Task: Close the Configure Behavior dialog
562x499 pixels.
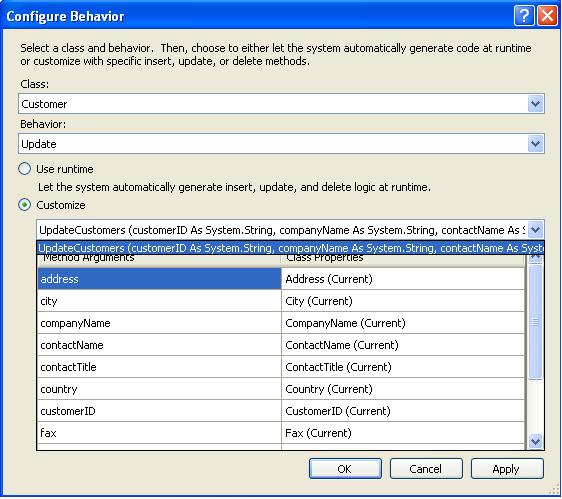Action: (547, 16)
